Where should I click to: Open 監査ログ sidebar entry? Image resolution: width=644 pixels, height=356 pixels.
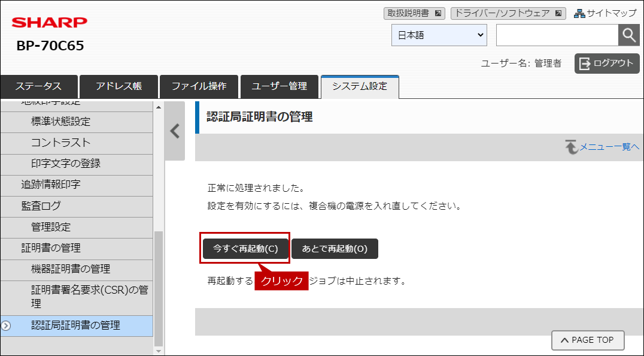77,206
